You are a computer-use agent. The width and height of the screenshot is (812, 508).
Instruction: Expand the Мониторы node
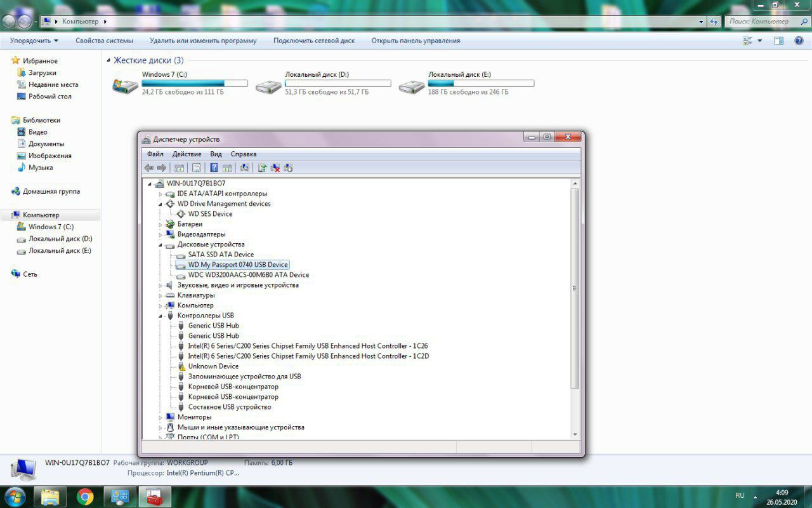pyautogui.click(x=160, y=417)
